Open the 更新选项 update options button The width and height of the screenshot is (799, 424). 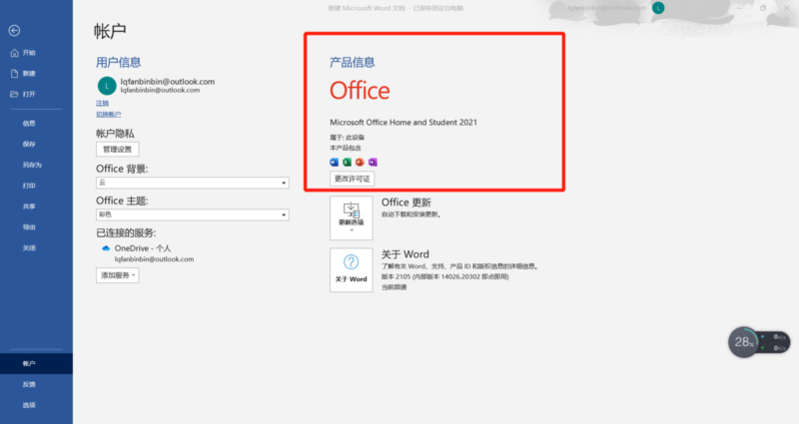click(x=351, y=217)
